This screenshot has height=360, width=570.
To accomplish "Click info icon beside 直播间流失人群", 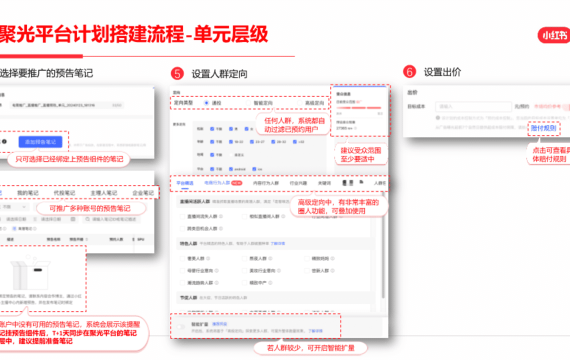I will click(x=221, y=216).
